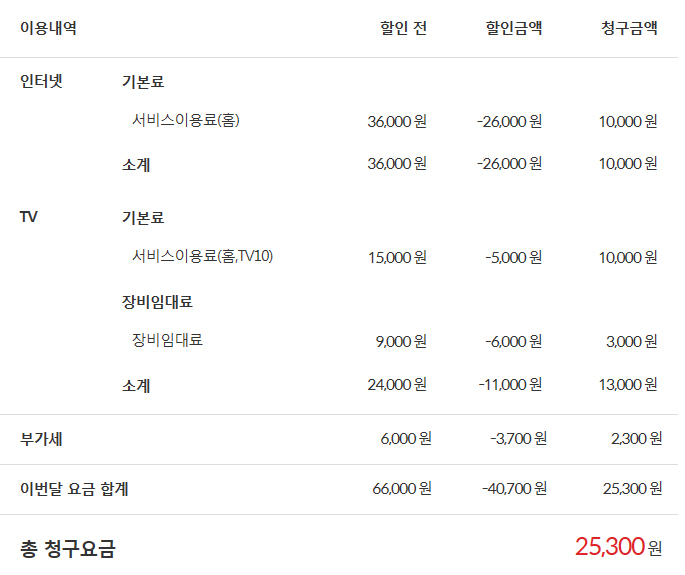The width and height of the screenshot is (685, 575).
Task: Click the bold 장비임대료 section heading
Action: 157,301
